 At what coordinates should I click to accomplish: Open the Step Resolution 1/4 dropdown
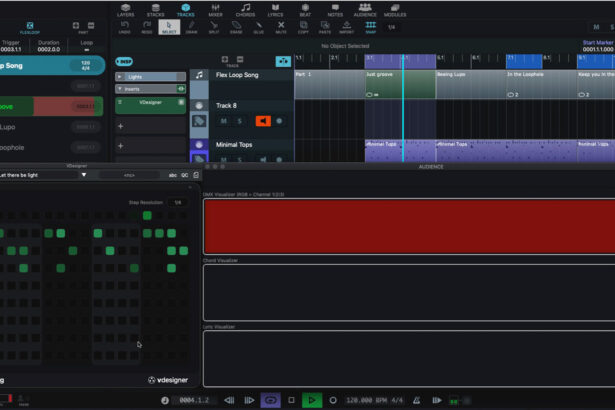coord(178,202)
